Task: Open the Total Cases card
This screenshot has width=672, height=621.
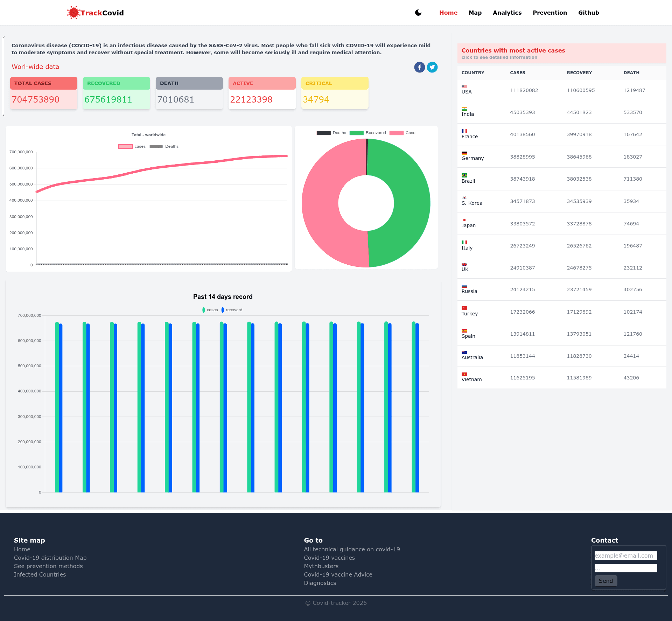Action: pos(44,93)
